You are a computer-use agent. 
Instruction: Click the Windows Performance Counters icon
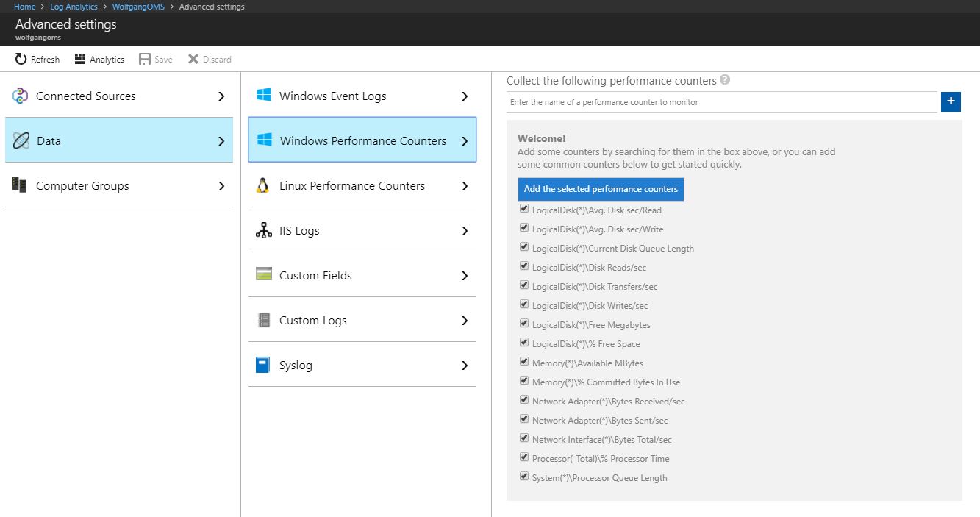pyautogui.click(x=265, y=140)
